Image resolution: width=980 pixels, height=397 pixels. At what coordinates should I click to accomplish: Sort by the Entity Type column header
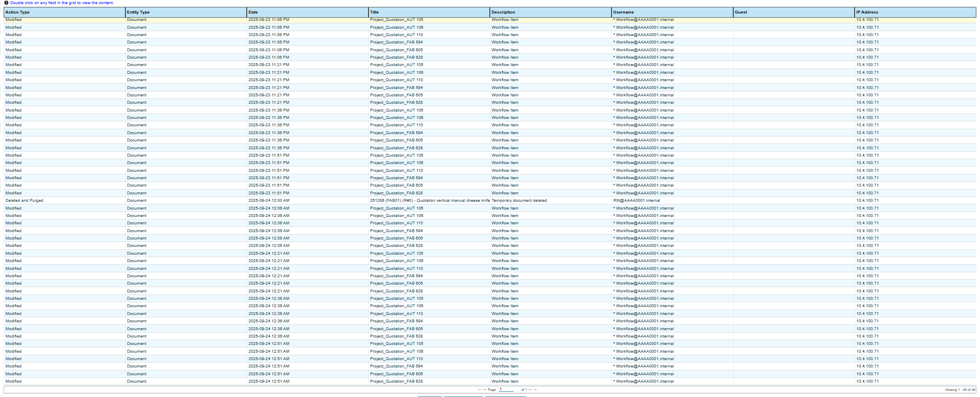pos(186,12)
